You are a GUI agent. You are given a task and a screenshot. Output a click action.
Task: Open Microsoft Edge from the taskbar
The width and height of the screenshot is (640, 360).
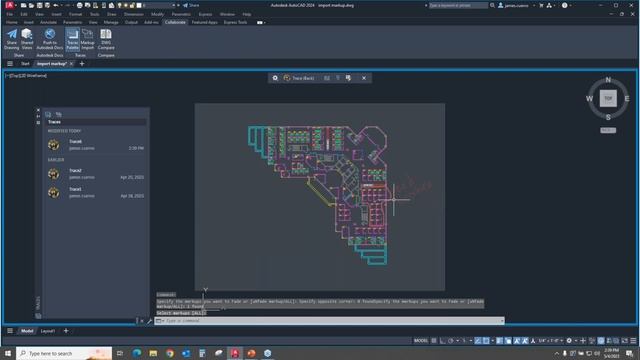pos(137,353)
